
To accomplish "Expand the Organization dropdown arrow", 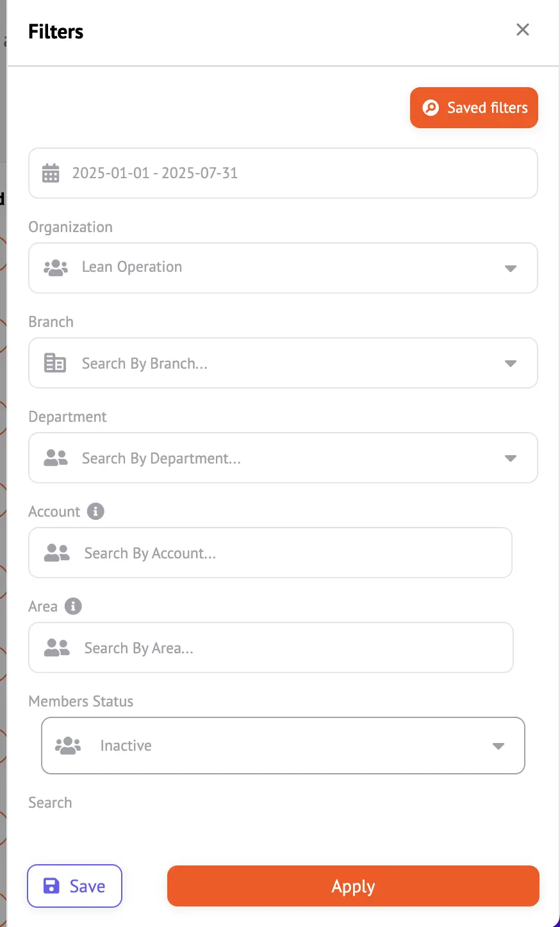I will pyautogui.click(x=511, y=268).
